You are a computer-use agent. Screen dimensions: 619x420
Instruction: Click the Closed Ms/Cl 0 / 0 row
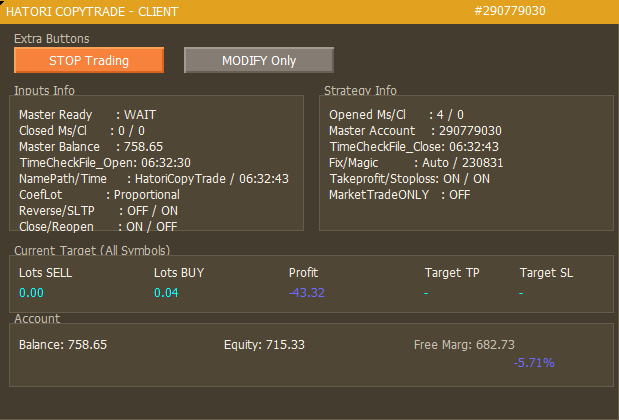point(82,131)
